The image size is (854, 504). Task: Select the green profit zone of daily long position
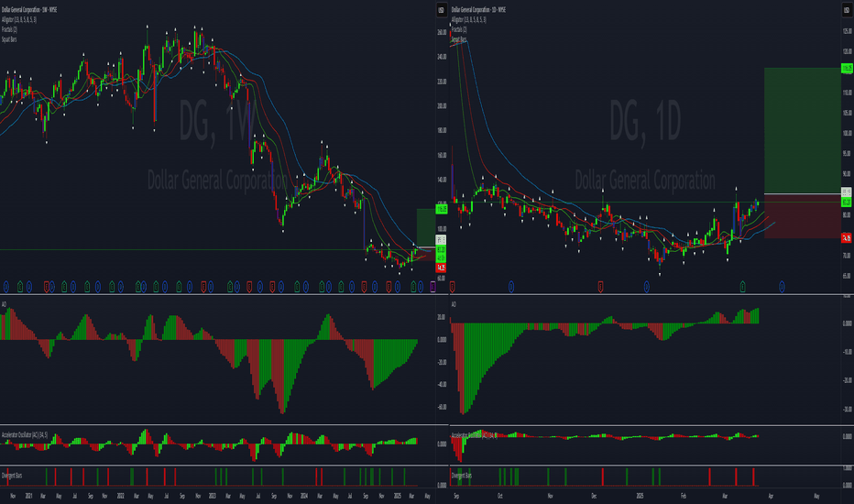click(x=803, y=130)
